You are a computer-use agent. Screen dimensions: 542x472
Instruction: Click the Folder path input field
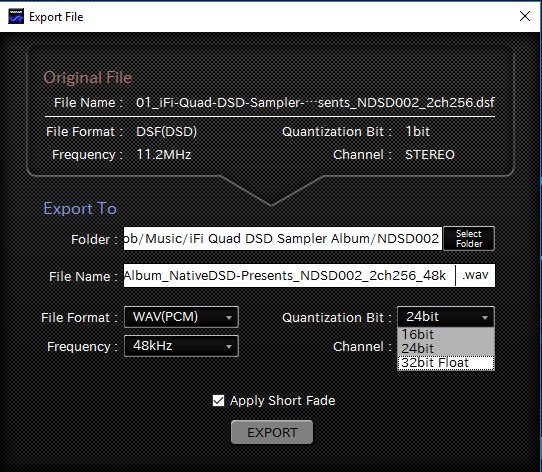coord(283,239)
